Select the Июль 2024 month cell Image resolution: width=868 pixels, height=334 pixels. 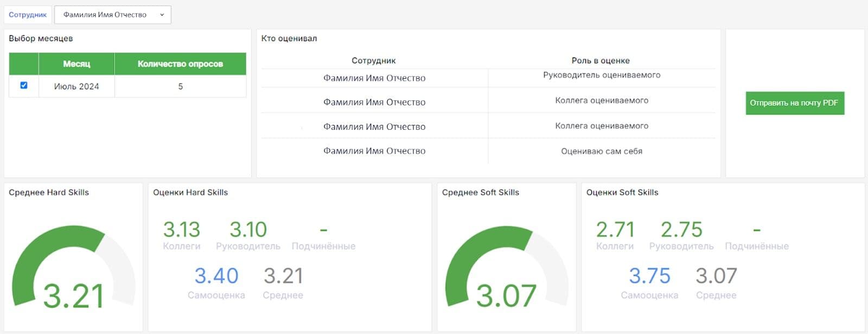point(76,86)
